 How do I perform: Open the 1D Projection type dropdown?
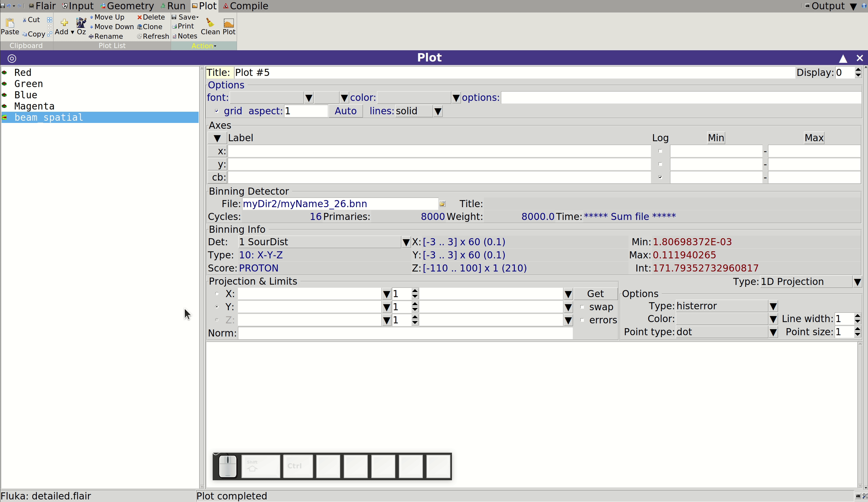click(x=857, y=282)
